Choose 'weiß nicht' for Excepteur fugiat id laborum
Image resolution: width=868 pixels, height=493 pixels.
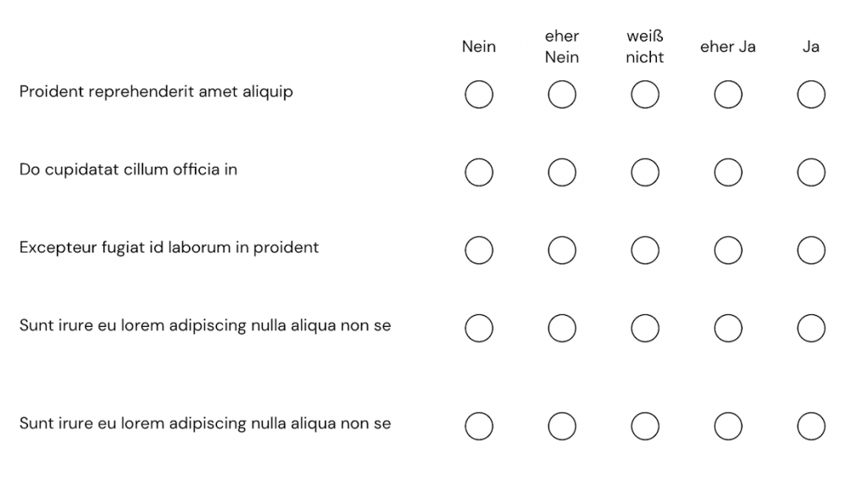click(645, 251)
